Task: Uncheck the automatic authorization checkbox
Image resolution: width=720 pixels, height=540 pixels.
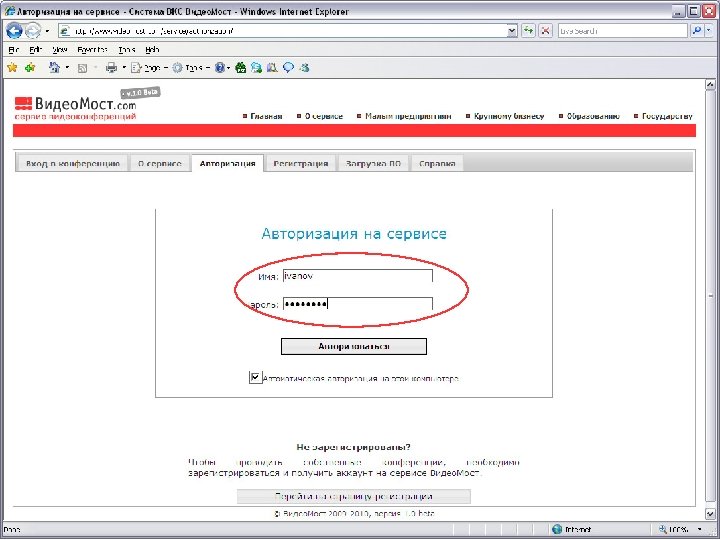Action: tap(255, 378)
